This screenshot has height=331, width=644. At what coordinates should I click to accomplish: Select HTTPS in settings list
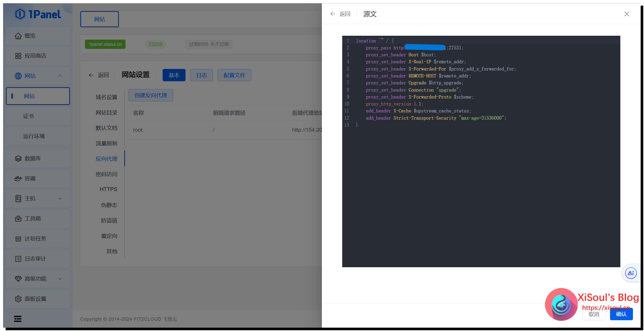[108, 189]
